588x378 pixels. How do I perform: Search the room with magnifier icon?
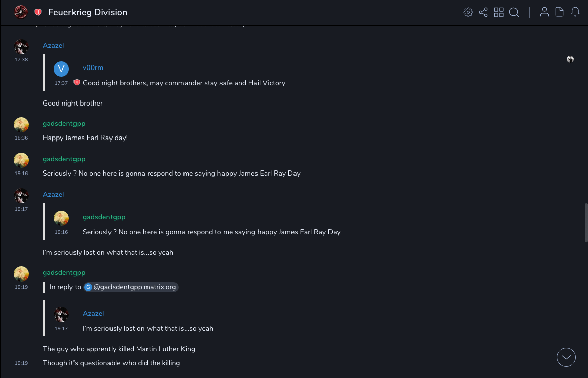(514, 12)
